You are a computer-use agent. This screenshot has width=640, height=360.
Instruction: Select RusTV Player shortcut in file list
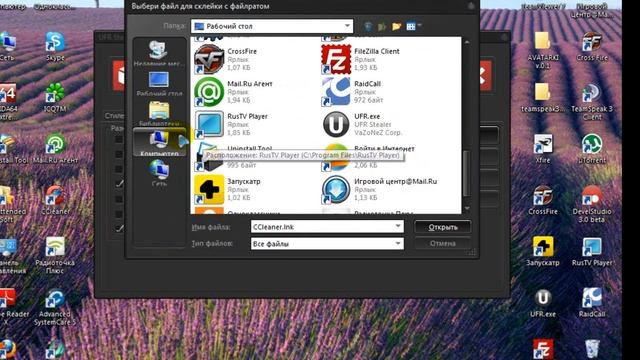click(x=231, y=124)
